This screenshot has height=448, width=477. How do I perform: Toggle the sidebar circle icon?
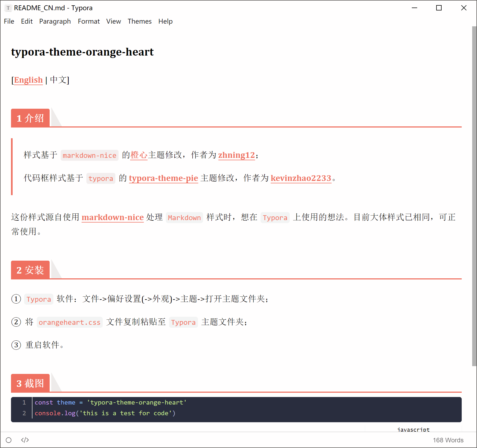9,440
